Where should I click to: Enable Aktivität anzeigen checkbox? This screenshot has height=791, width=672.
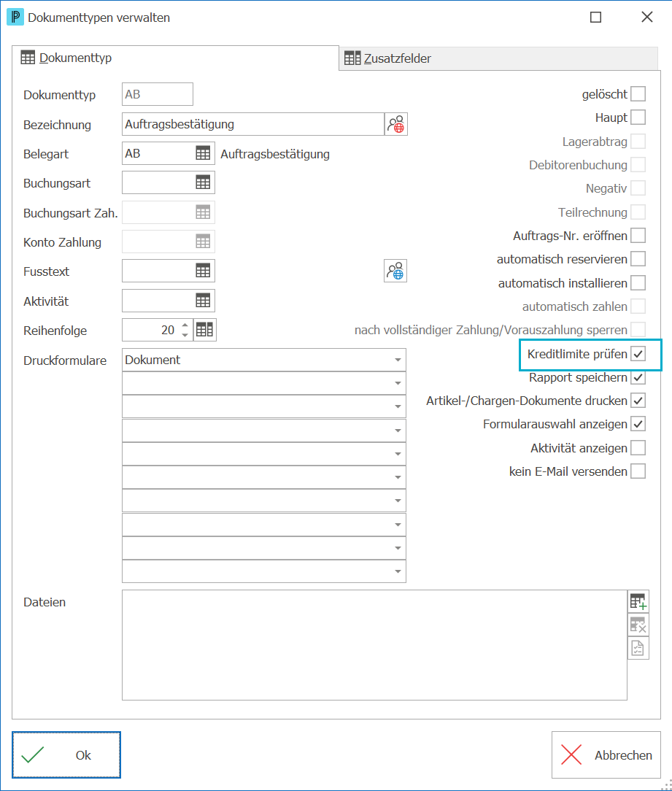coord(638,448)
